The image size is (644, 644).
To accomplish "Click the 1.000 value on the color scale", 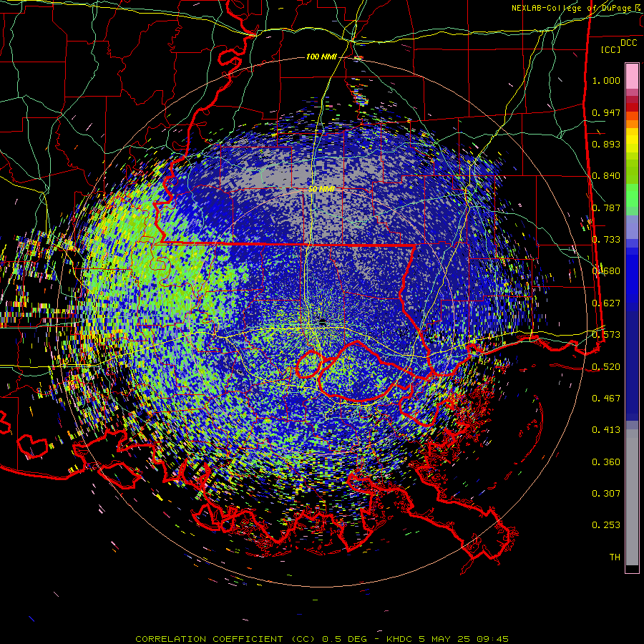I will coord(606,80).
